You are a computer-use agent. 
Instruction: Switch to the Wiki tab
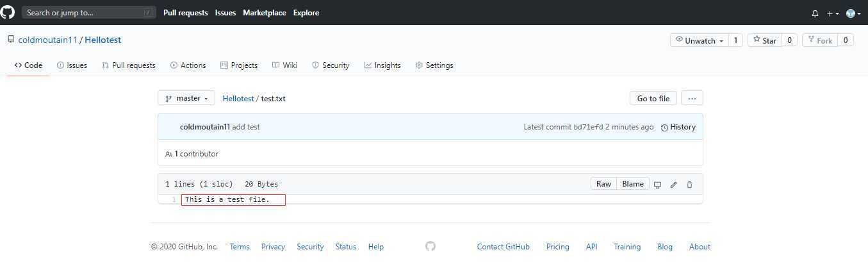(x=285, y=65)
